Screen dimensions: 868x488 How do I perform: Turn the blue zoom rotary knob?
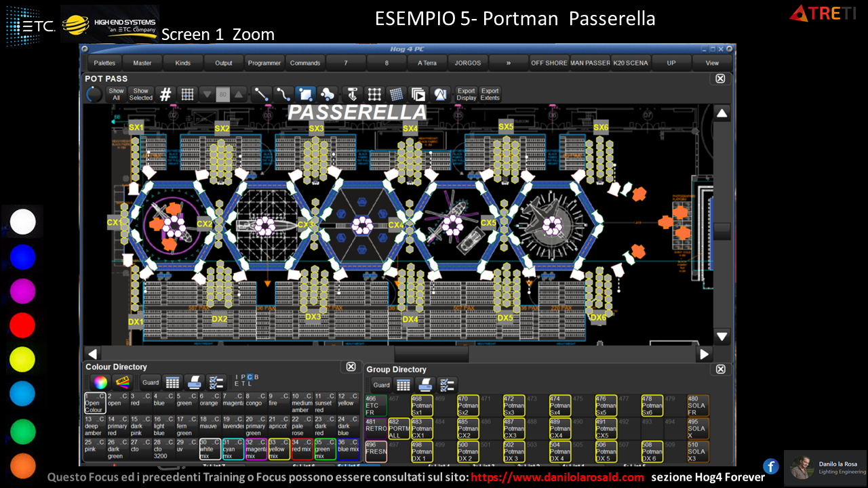click(x=94, y=95)
